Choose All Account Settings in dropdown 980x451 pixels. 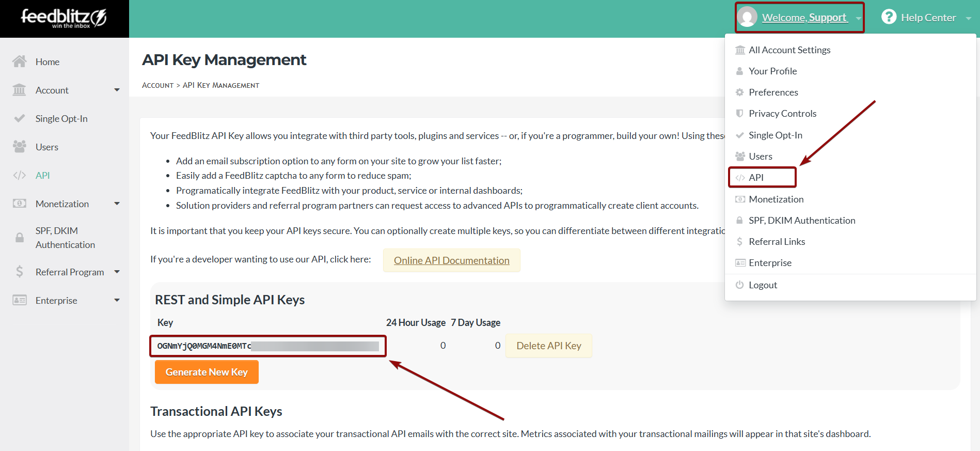(789, 50)
